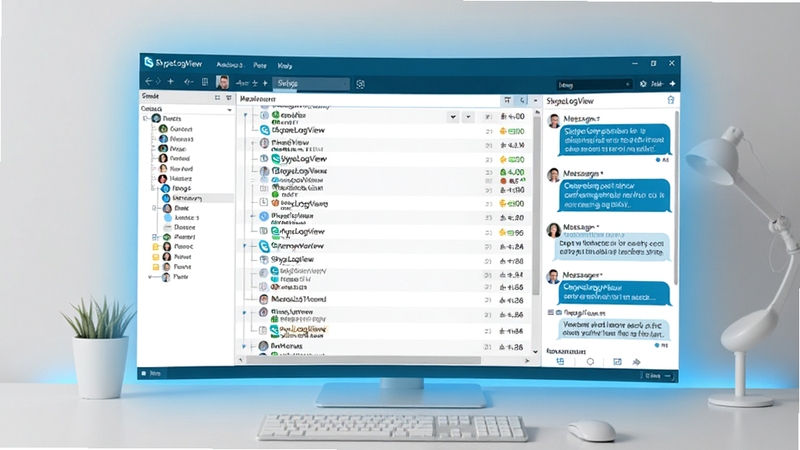Select the left panel header label

point(150,96)
